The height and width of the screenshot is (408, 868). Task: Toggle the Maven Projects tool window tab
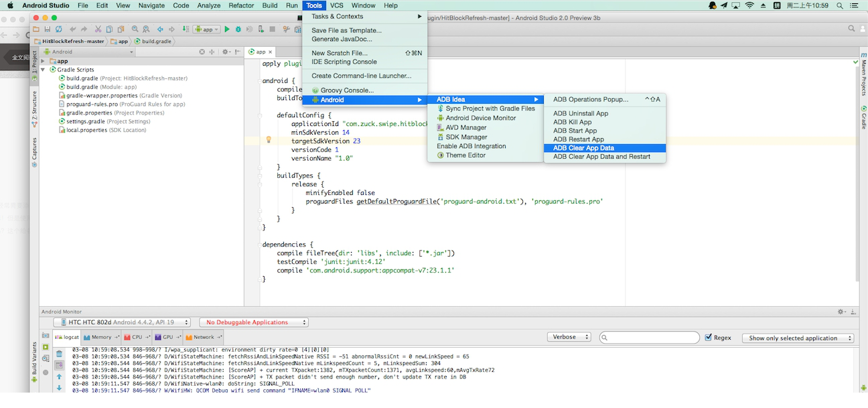pyautogui.click(x=864, y=74)
